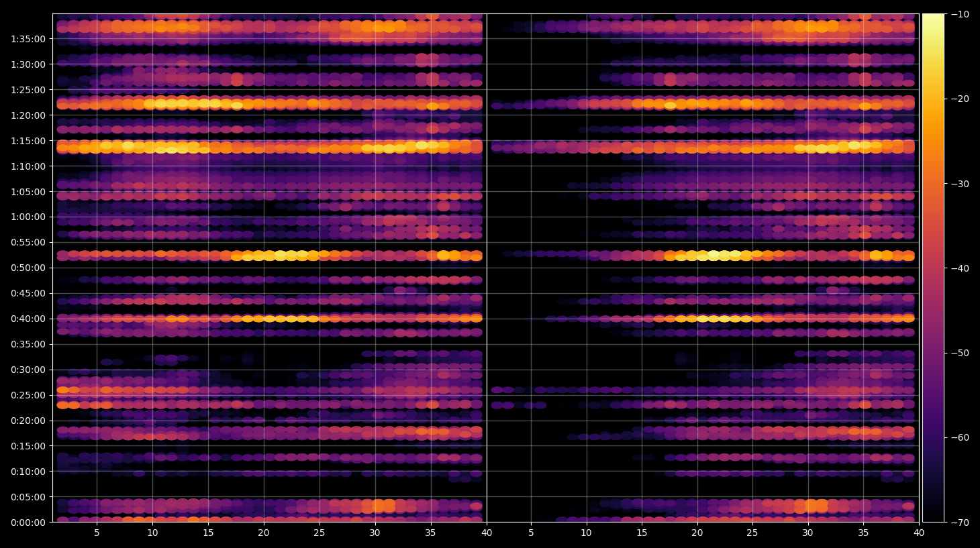Click the −10 colorbar tick label
This screenshot has height=548, width=980.
961,14
